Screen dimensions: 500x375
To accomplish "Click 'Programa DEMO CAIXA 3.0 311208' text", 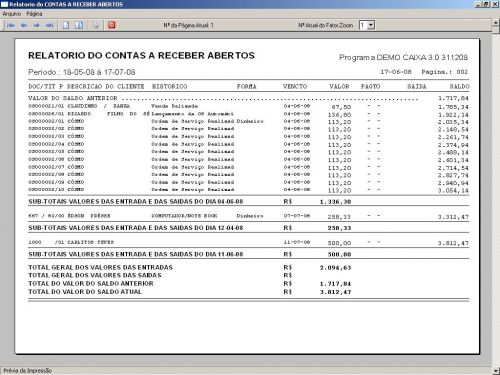I will pyautogui.click(x=403, y=58).
